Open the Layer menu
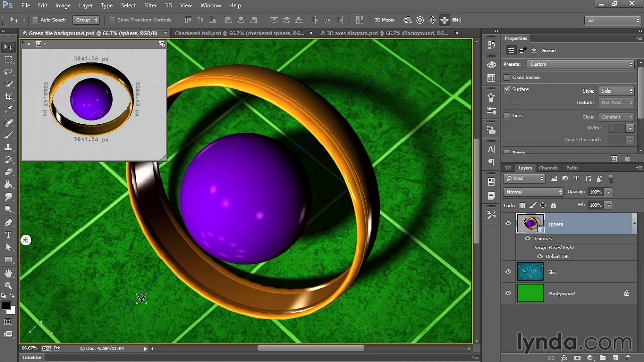Screen dimensions: 644x362 tap(86, 5)
